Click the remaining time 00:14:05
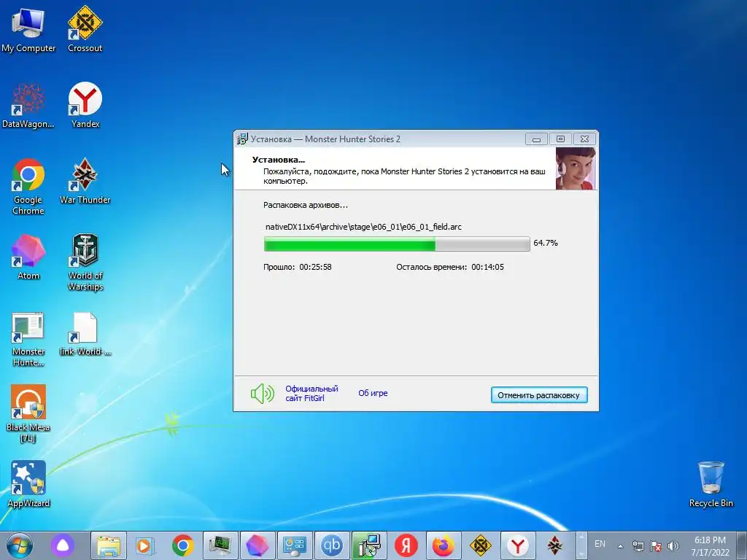Screen dimensions: 747x560 (487, 267)
